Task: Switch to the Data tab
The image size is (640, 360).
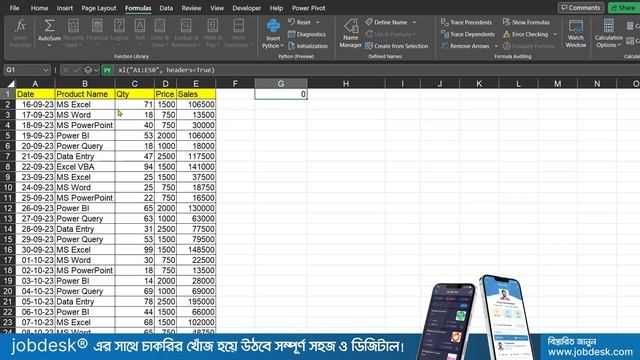Action: pos(166,8)
